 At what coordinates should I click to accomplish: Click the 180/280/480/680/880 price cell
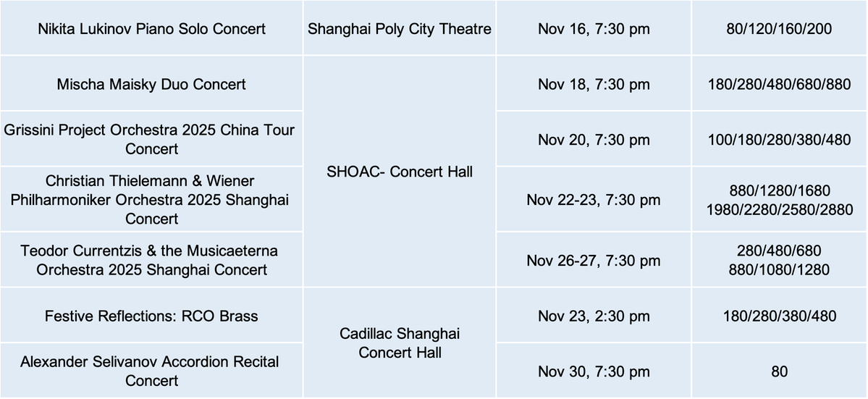[778, 85]
